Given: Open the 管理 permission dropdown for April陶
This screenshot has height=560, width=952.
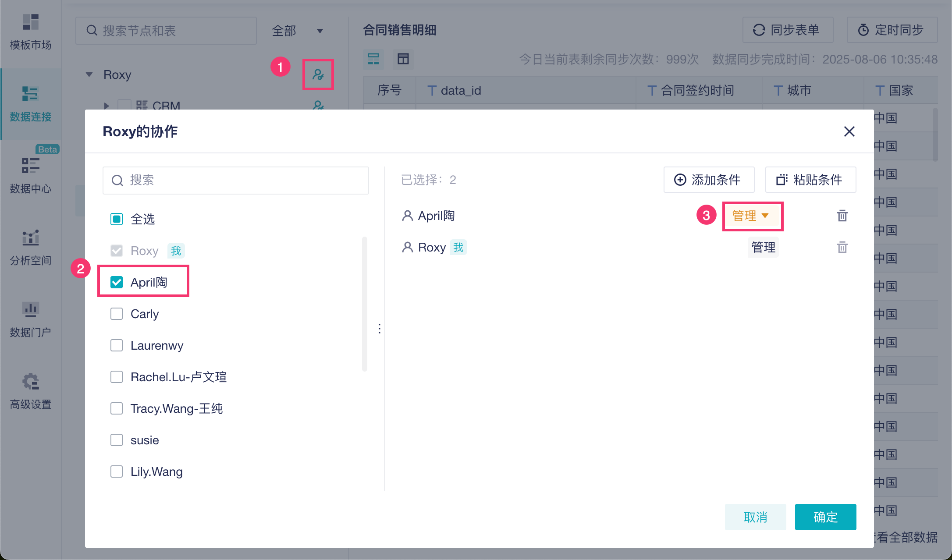Looking at the screenshot, I should (x=751, y=216).
